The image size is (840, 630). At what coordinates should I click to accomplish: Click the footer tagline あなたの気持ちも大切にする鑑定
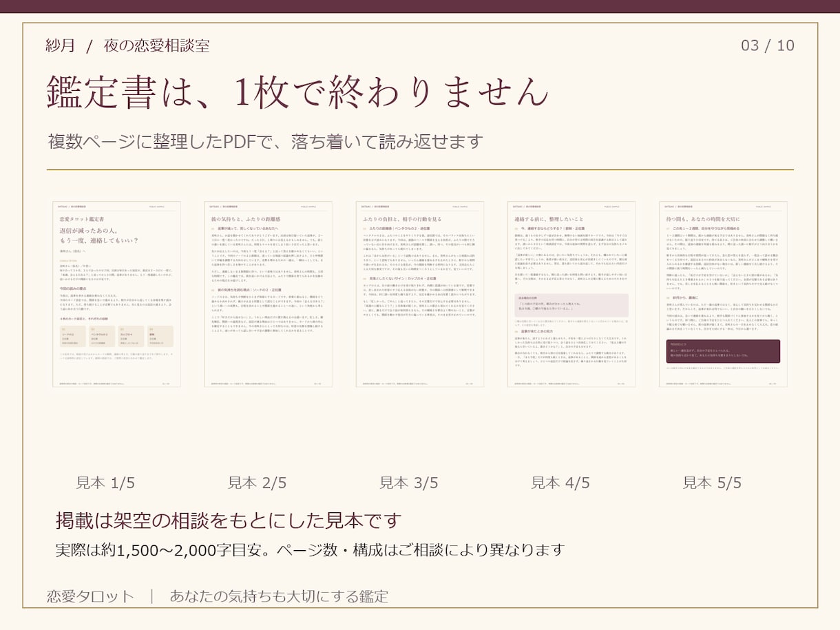point(279,596)
